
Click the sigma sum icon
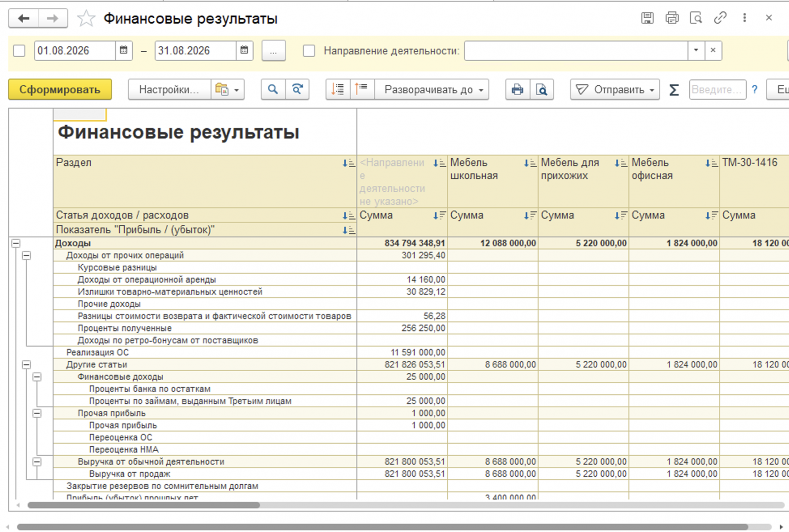[674, 90]
